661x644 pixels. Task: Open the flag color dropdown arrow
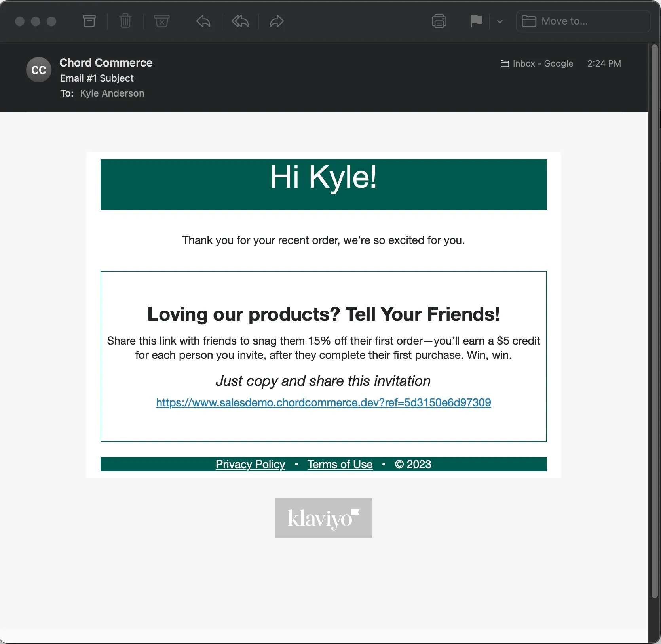pyautogui.click(x=500, y=21)
